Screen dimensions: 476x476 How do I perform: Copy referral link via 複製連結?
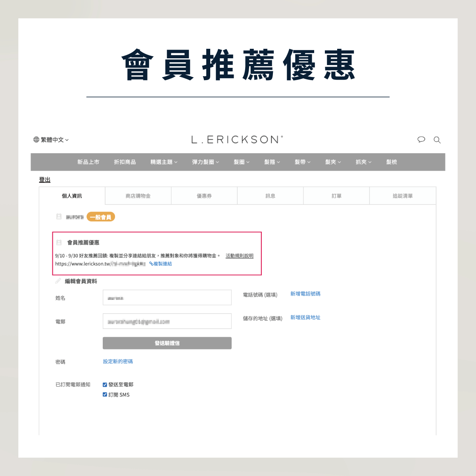pyautogui.click(x=161, y=264)
